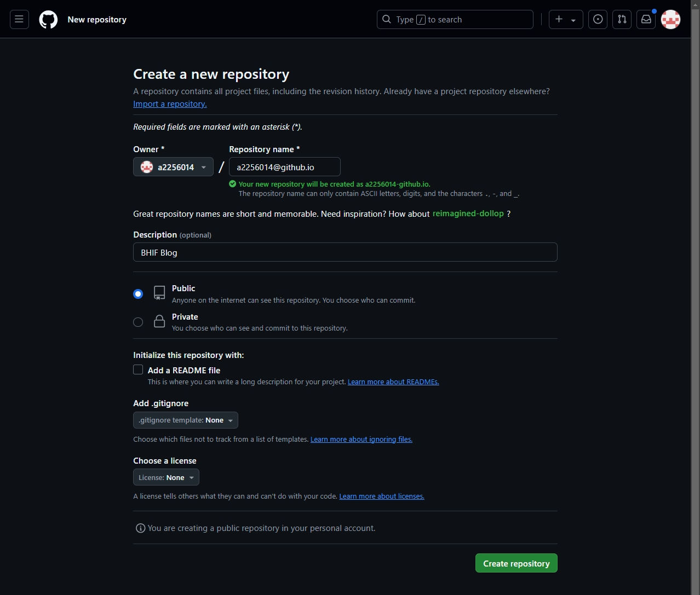Click the public repository book icon

pyautogui.click(x=159, y=293)
